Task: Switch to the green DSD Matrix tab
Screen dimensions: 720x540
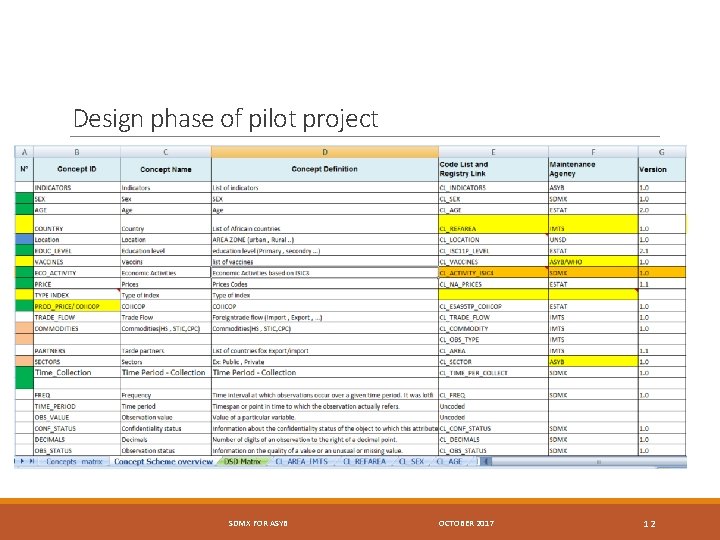Action: pyautogui.click(x=242, y=461)
